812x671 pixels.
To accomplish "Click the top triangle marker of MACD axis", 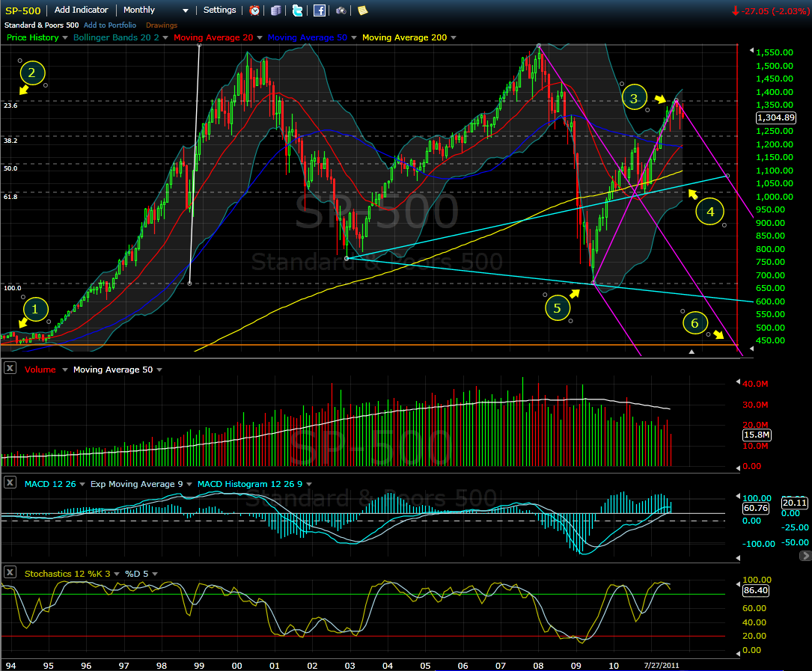I will pyautogui.click(x=738, y=497).
